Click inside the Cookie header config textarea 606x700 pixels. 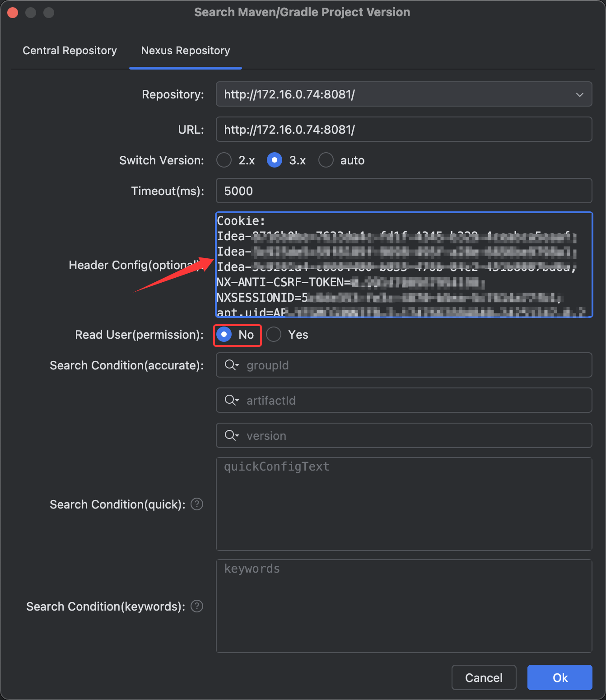coord(403,265)
